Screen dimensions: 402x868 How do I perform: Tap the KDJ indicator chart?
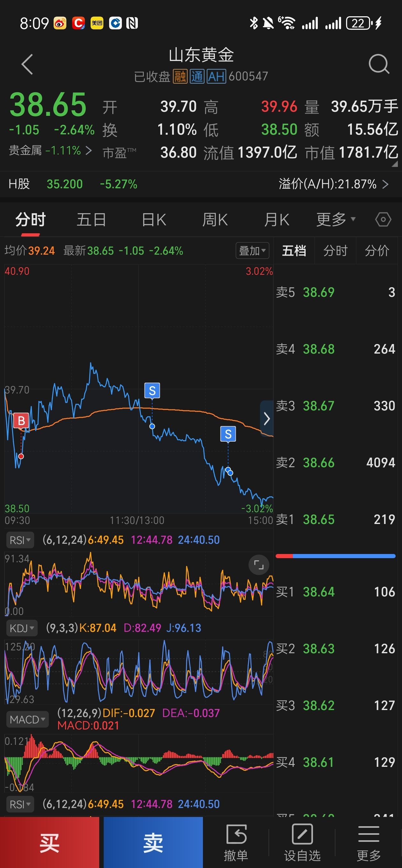click(139, 671)
